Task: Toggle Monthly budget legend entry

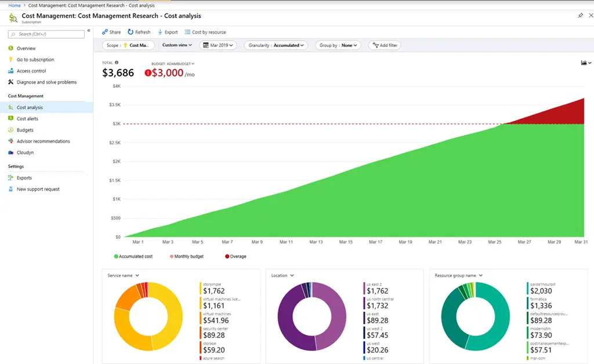Action: point(186,256)
